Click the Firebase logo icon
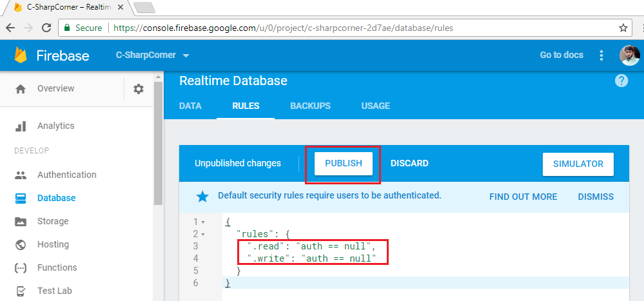The height and width of the screenshot is (301, 644). point(21,55)
